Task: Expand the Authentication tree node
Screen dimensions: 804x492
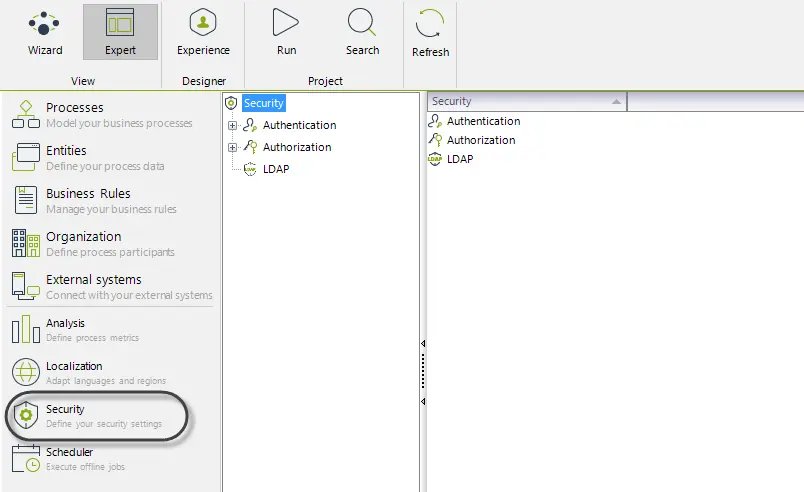Action: [x=232, y=126]
